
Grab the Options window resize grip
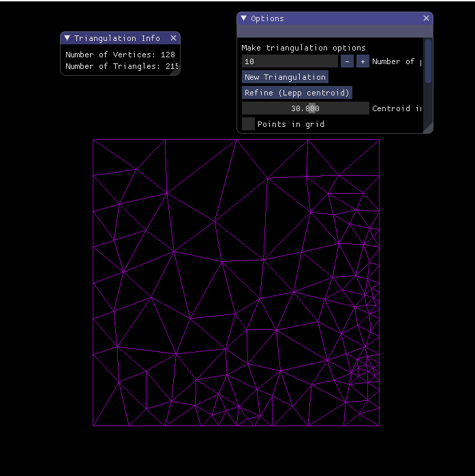click(x=428, y=128)
